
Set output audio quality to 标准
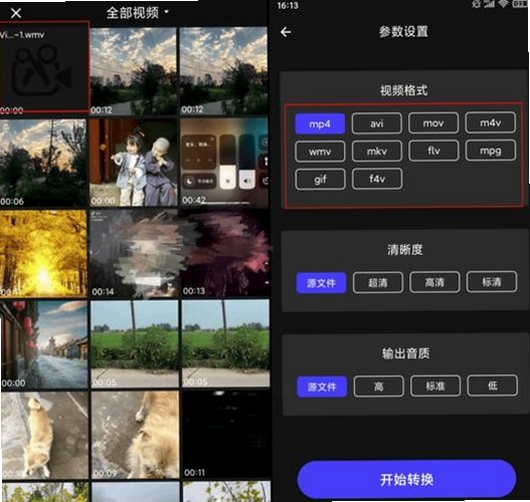(435, 385)
